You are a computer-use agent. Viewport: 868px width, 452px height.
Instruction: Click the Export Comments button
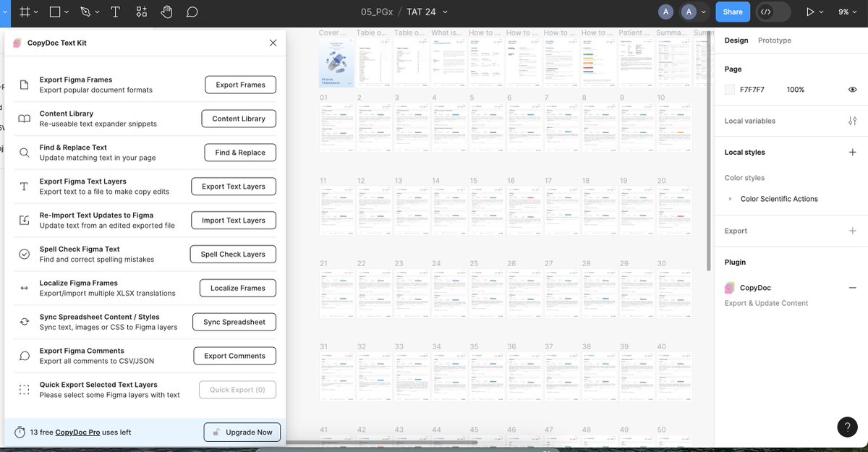point(235,356)
